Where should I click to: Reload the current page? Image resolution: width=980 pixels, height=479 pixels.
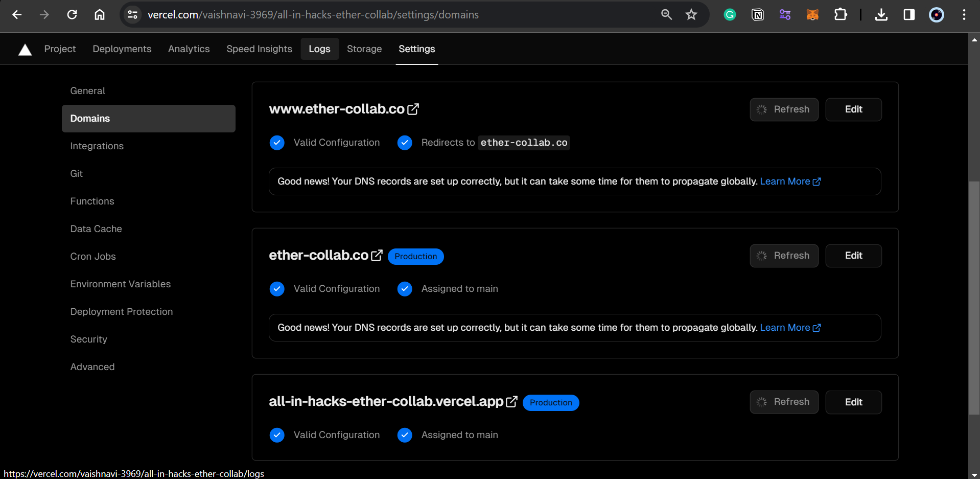click(x=72, y=15)
